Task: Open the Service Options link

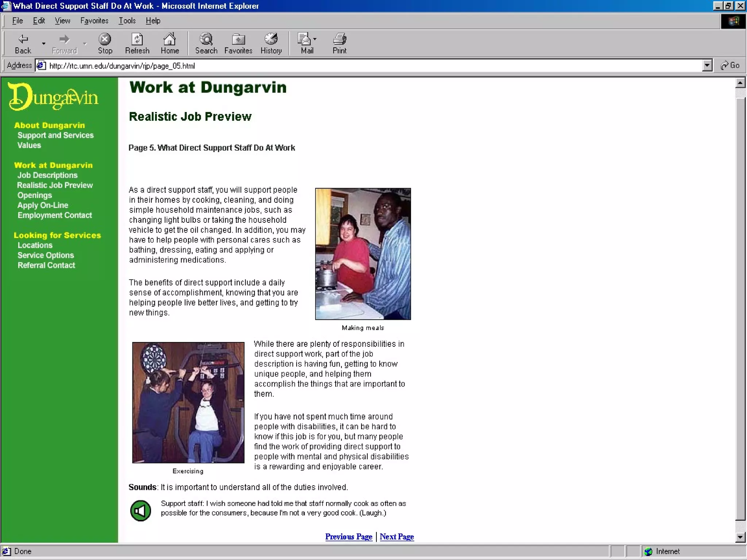Action: (x=46, y=255)
